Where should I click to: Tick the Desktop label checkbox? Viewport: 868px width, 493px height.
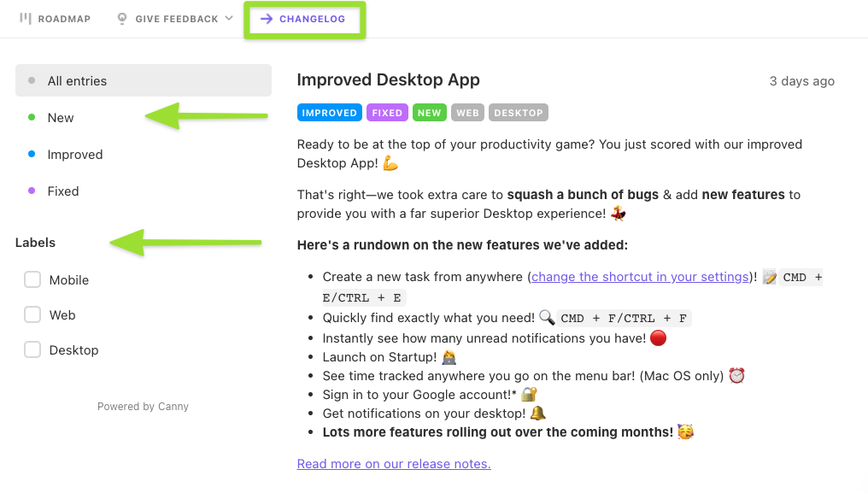(x=32, y=350)
